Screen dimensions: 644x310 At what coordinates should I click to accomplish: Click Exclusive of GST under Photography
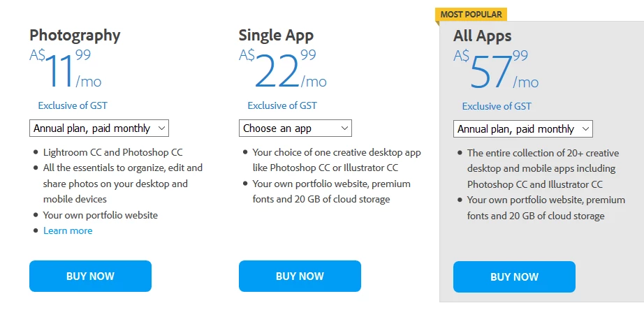pos(73,105)
